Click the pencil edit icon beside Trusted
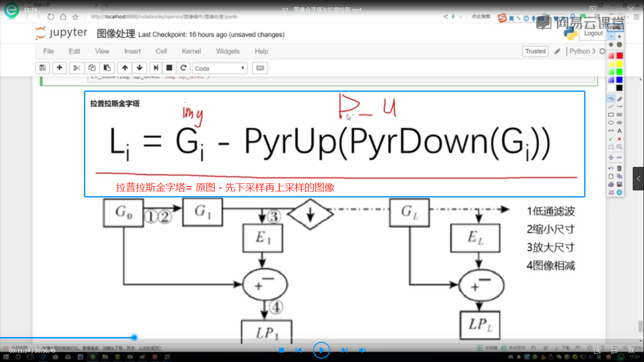Image resolution: width=644 pixels, height=362 pixels. tap(557, 51)
